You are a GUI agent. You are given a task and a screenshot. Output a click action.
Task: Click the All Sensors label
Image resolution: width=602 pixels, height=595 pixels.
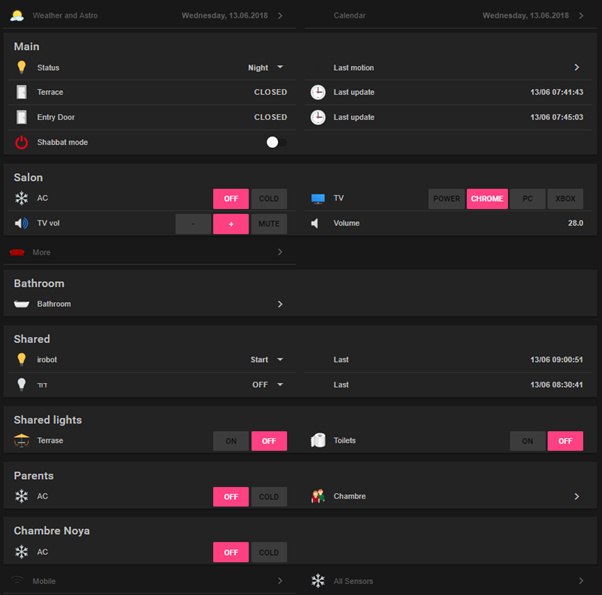[x=353, y=581]
